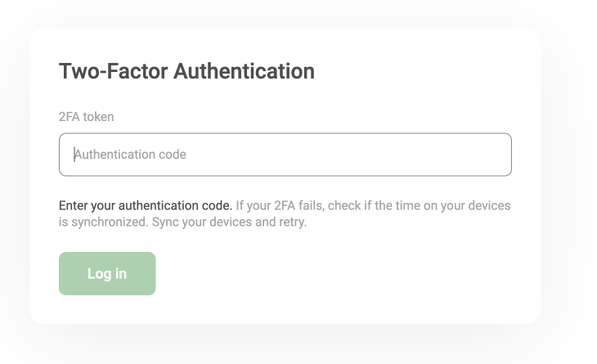Click the bold 'Enter your authentication code.' text

pyautogui.click(x=146, y=205)
